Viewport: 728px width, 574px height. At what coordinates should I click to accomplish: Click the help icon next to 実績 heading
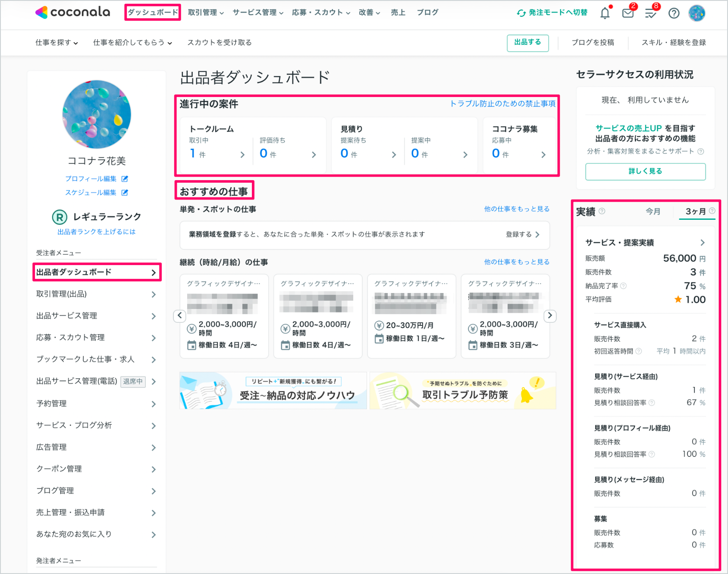tap(602, 211)
